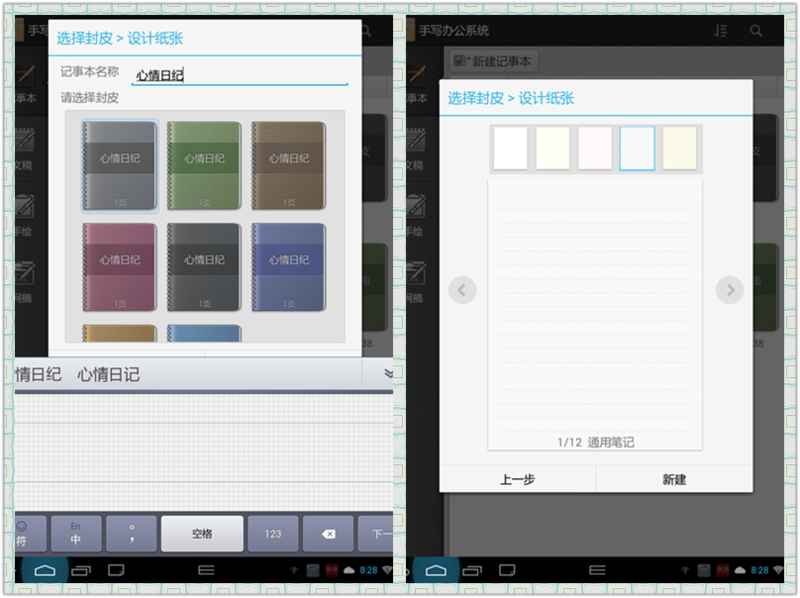
Task: Click the 新建记事本 button
Action: point(493,62)
